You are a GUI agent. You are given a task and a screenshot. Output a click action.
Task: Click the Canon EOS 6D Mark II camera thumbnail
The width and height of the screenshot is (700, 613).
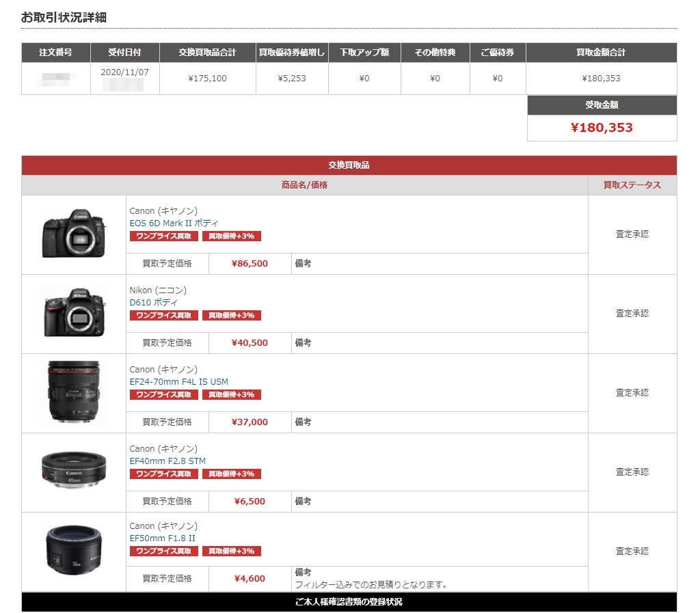pyautogui.click(x=74, y=234)
